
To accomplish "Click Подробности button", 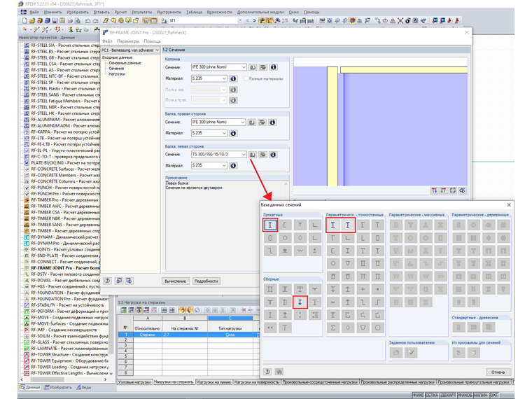I will (x=206, y=281).
